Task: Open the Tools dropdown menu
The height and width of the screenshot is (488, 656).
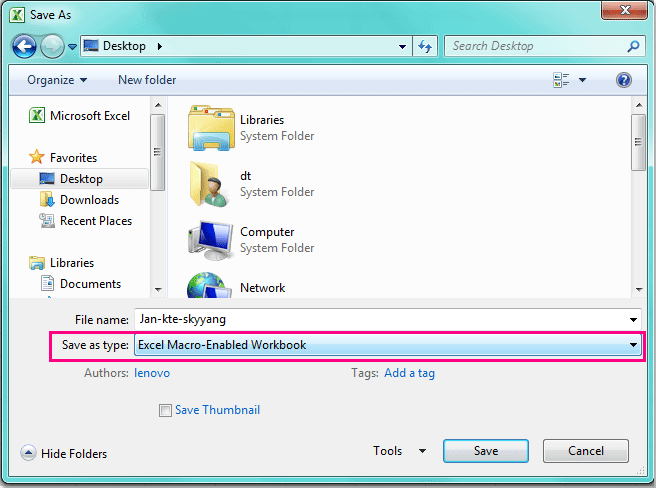Action: (x=400, y=451)
